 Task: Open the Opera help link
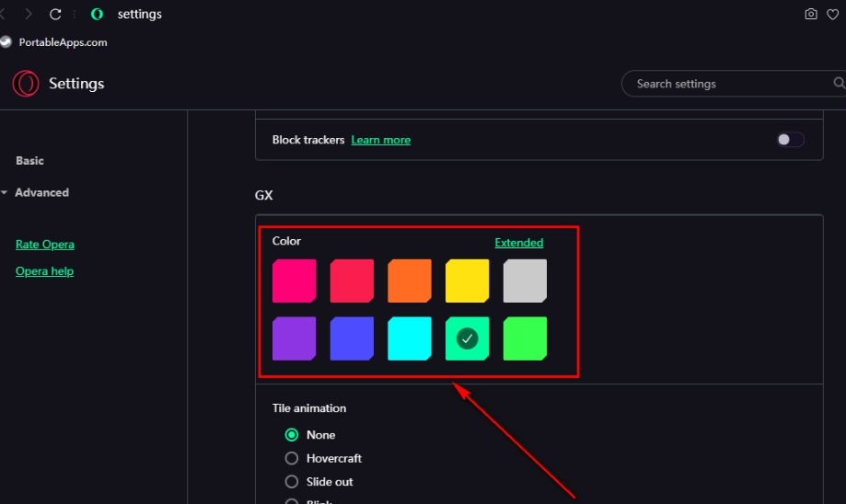click(44, 271)
